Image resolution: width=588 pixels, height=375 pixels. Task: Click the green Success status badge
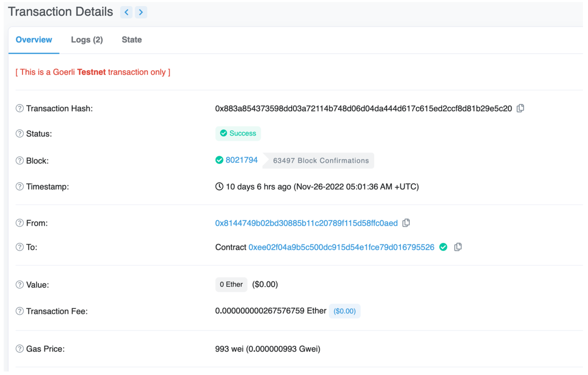(238, 133)
